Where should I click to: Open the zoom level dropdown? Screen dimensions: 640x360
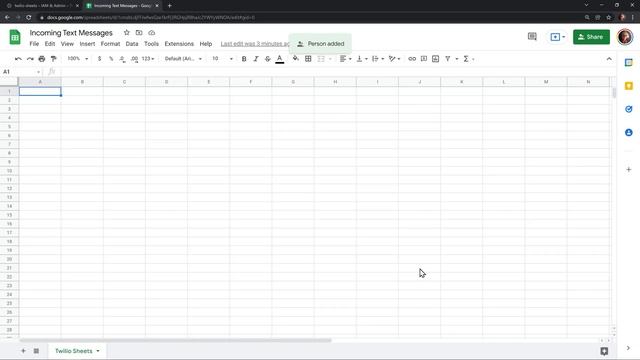(x=78, y=59)
